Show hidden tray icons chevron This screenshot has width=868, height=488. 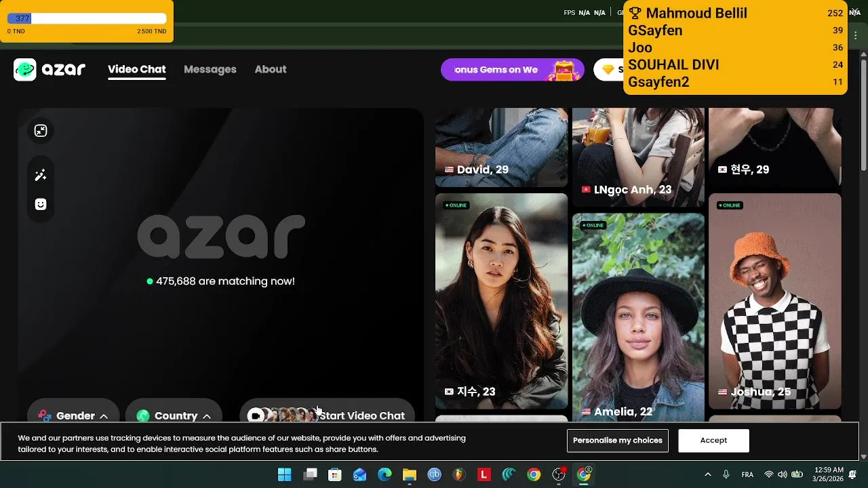coord(708,474)
